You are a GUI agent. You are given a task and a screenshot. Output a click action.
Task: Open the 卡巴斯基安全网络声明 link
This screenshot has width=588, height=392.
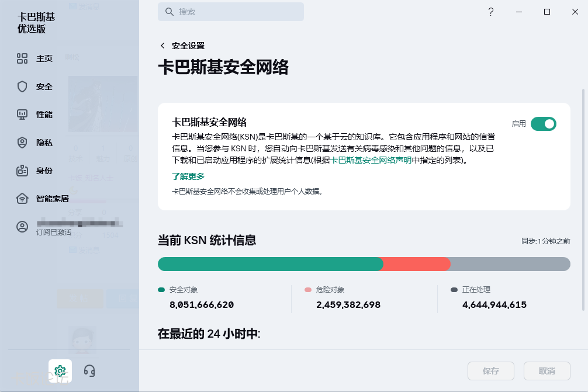tap(371, 160)
